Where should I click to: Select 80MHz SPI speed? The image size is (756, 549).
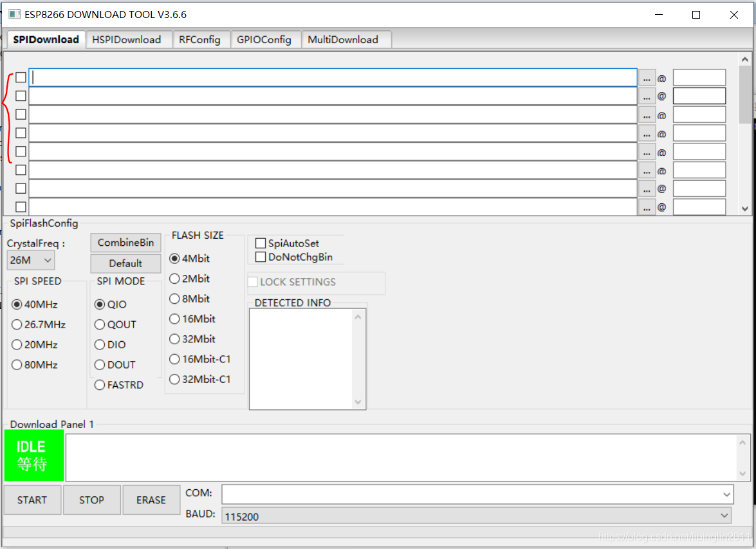[x=35, y=365]
